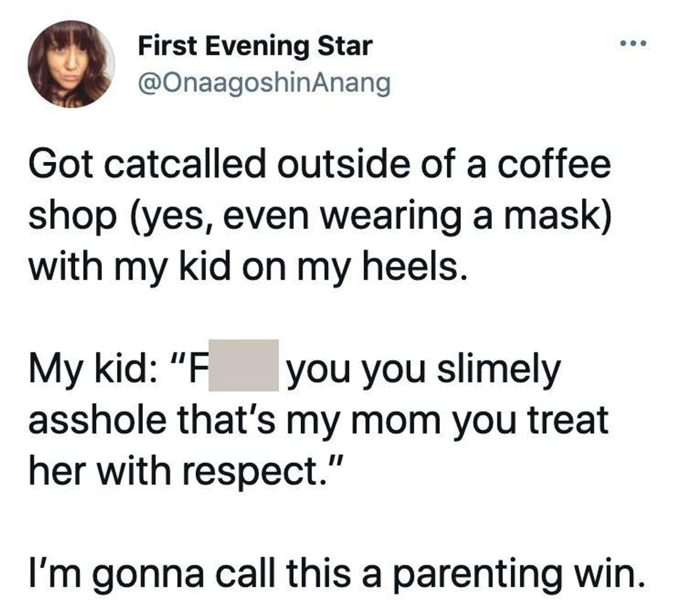This screenshot has height=616, width=676.
Task: Click the @OnaagoshinAnang handle
Action: [x=264, y=83]
